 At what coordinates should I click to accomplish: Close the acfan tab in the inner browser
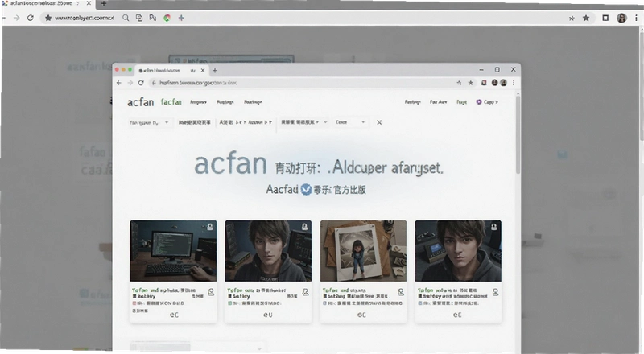[x=203, y=71]
